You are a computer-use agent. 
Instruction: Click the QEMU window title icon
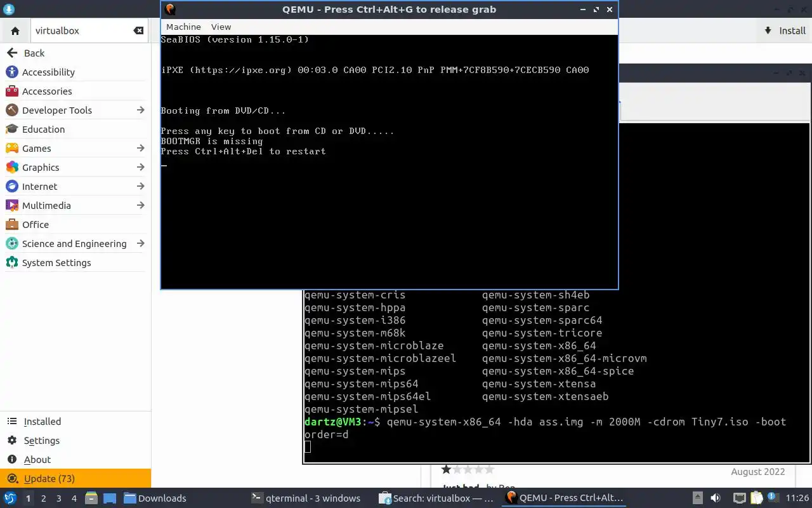(170, 10)
